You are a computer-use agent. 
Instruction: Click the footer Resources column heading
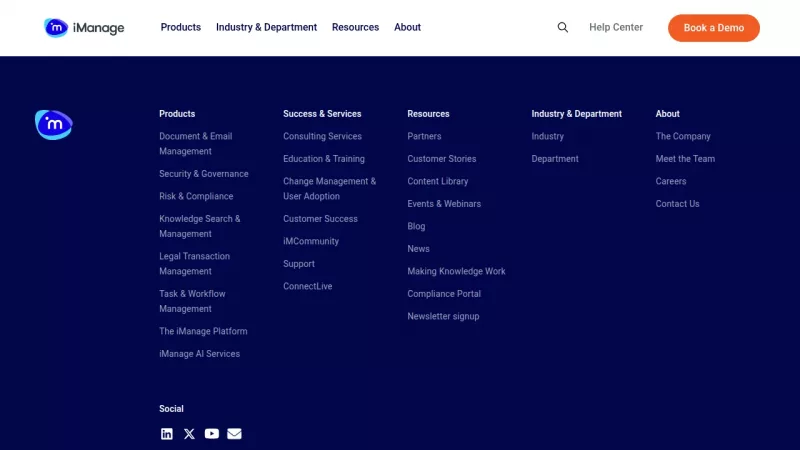(x=428, y=114)
